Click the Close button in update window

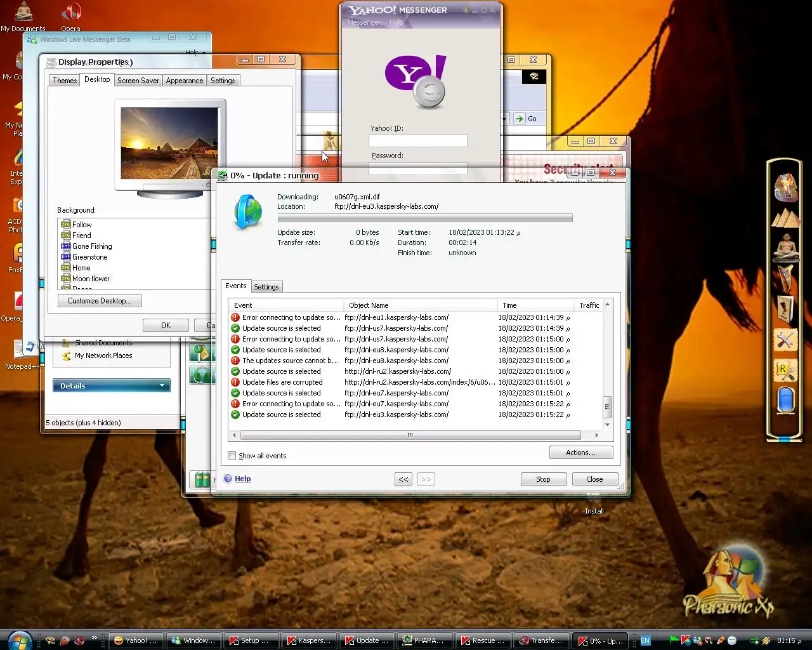(x=594, y=479)
